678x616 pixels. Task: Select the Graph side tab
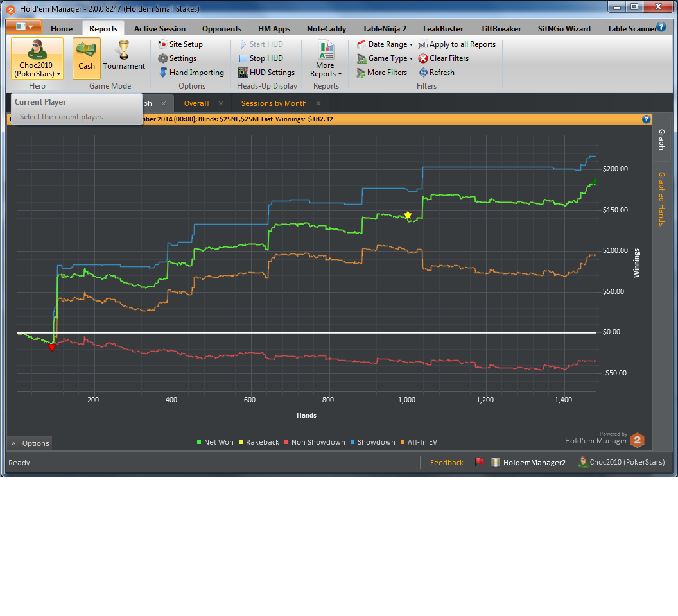(661, 139)
